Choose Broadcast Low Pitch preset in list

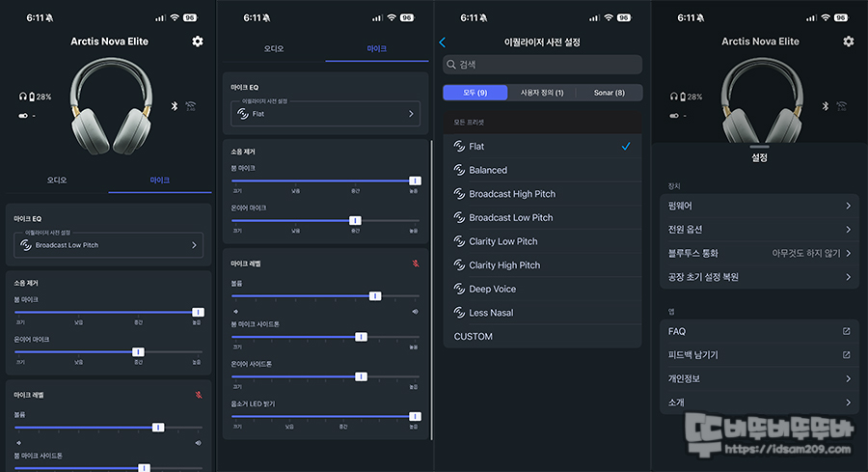pos(542,218)
